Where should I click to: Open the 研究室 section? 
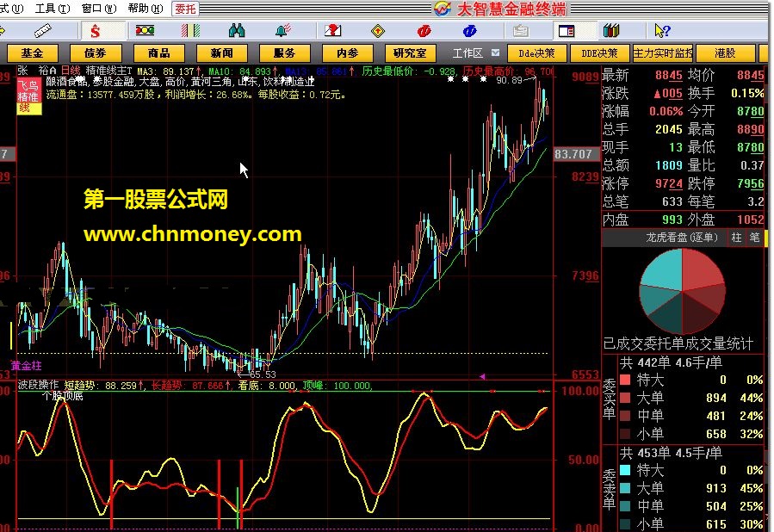(410, 53)
